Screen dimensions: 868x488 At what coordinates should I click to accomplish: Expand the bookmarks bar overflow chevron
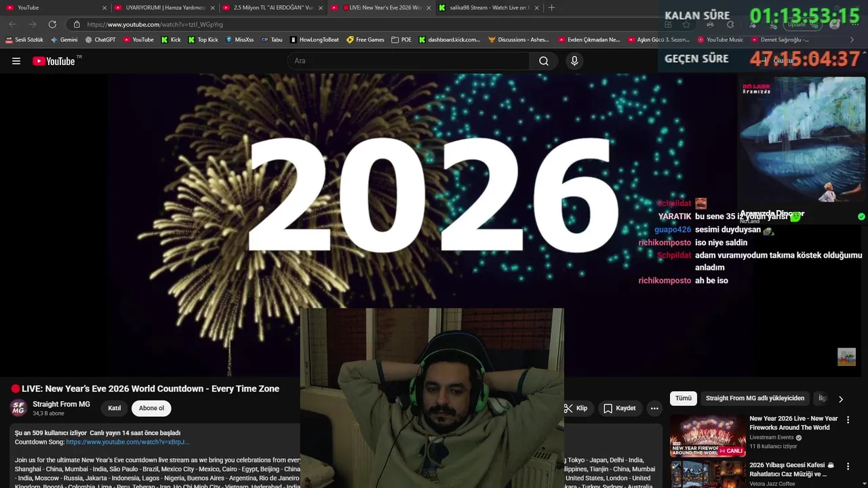click(x=852, y=40)
